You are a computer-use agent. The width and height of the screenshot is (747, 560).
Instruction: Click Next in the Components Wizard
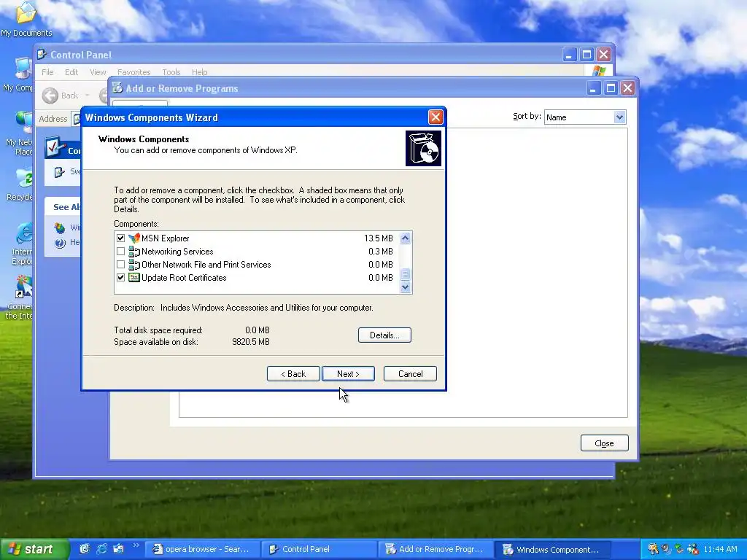[x=348, y=374]
